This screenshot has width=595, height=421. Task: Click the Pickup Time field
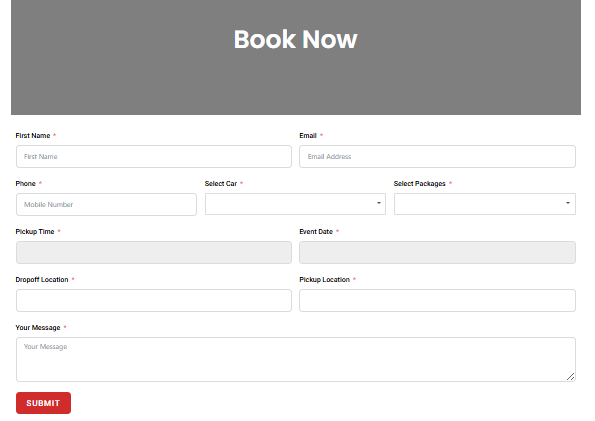(154, 252)
